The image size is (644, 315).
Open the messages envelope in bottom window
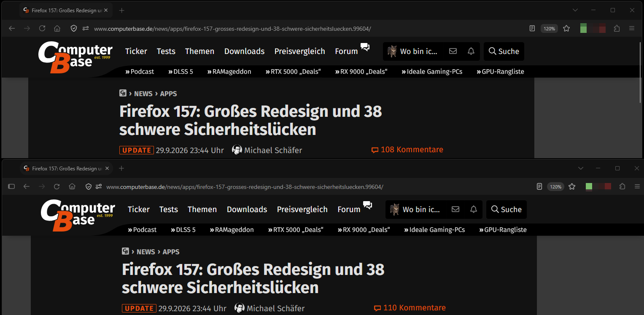455,209
